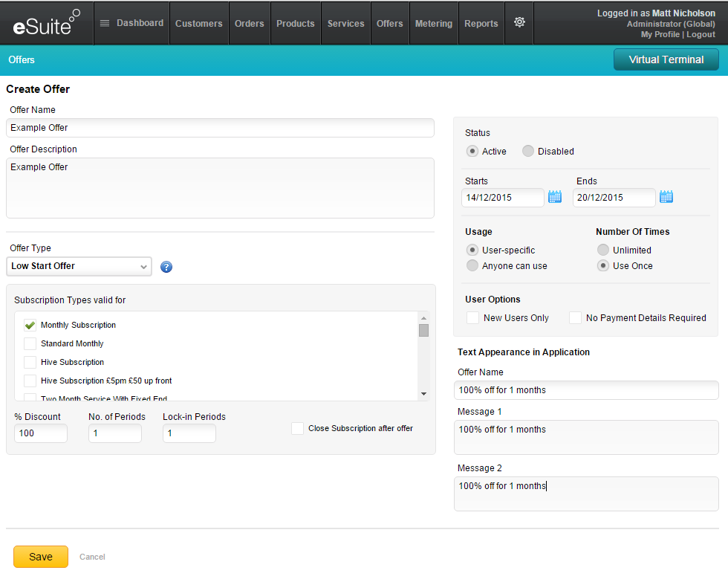Viewport: 728px width, 579px height.
Task: Click the settings gear icon in navbar
Action: coord(519,22)
